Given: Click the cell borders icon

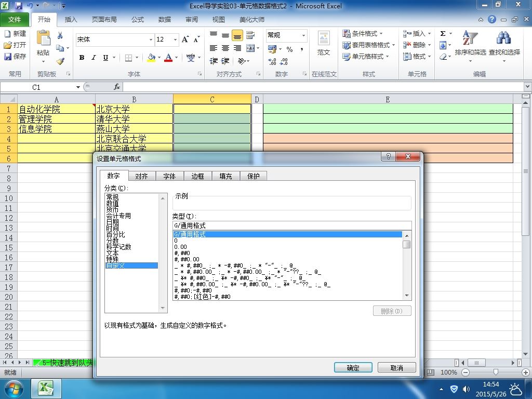Looking at the screenshot, I should pos(128,58).
